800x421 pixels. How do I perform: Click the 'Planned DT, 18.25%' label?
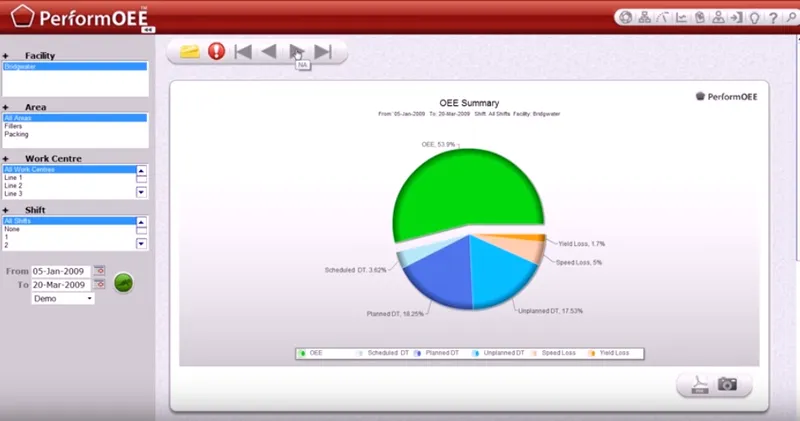[395, 314]
